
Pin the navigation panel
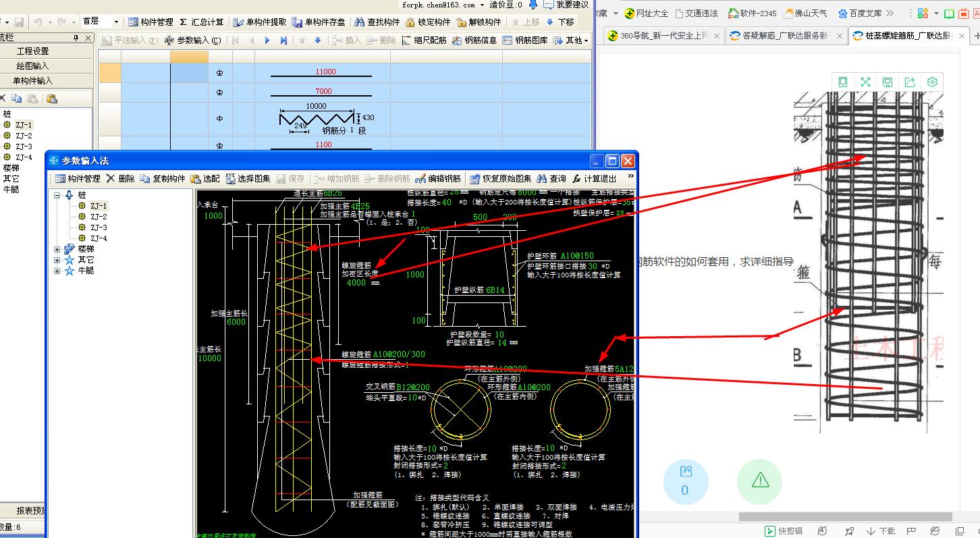coord(76,38)
